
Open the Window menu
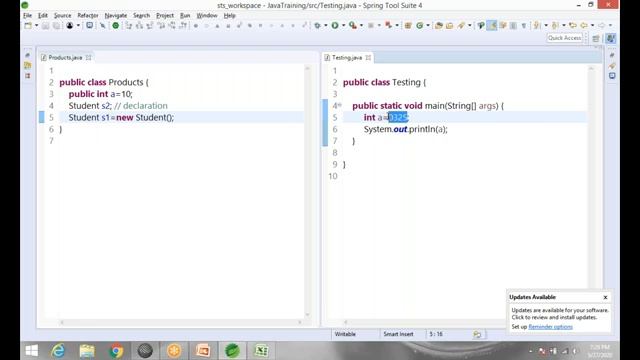[x=207, y=16]
